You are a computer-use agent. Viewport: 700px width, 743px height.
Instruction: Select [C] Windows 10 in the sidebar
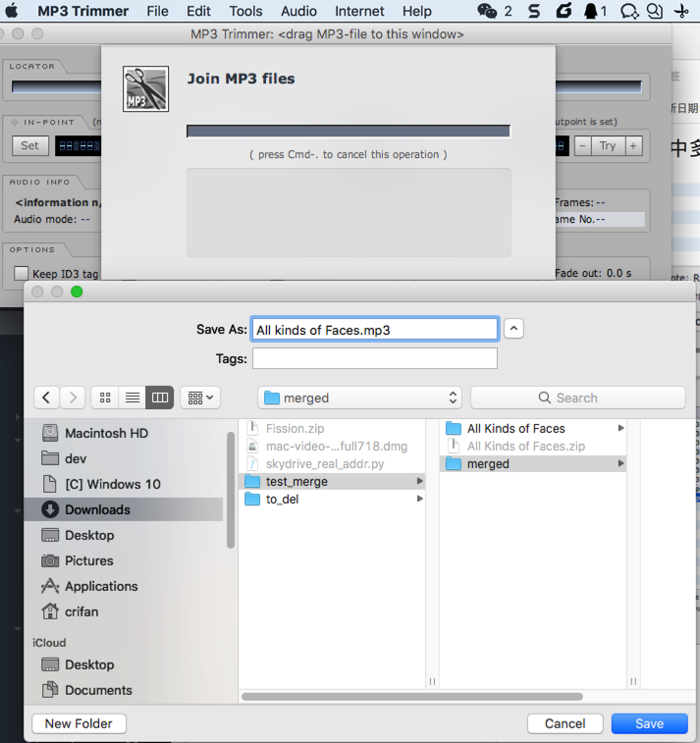[x=124, y=484]
